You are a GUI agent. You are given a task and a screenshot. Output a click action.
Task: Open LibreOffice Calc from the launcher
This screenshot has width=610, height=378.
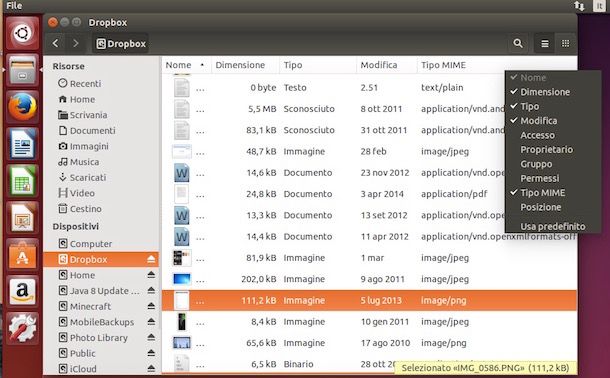[x=22, y=180]
